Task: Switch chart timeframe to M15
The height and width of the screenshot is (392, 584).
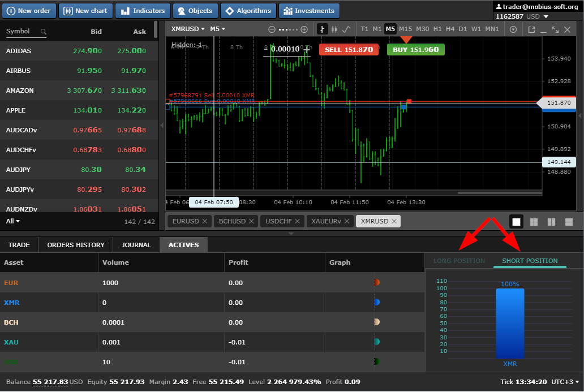Action: (406, 29)
